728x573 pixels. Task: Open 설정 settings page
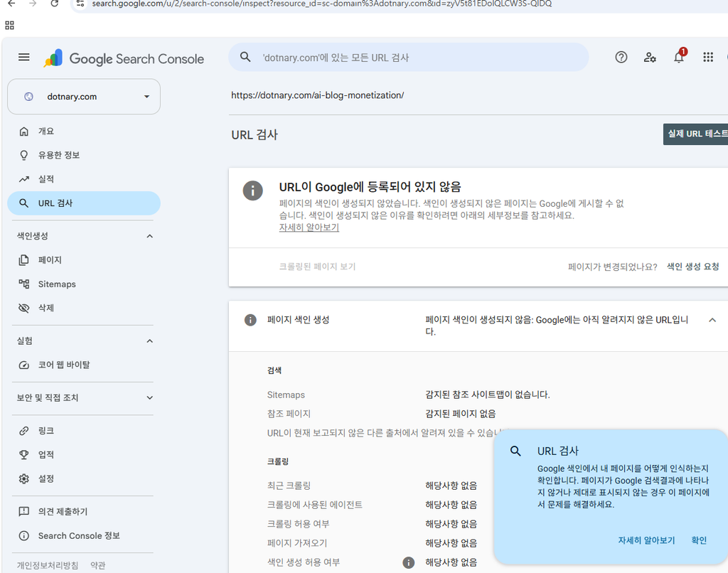(84, 478)
